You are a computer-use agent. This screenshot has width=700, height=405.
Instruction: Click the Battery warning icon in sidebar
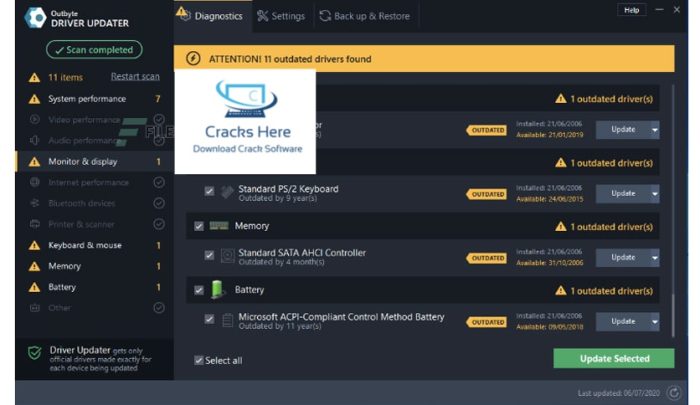pos(34,287)
